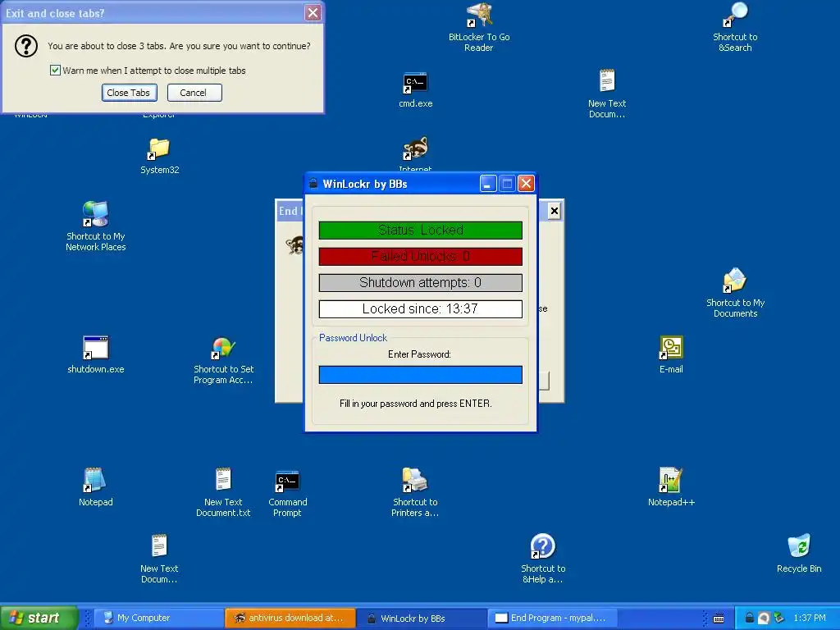The width and height of the screenshot is (840, 630).
Task: Open the Notepad desktop shortcut
Action: tap(95, 480)
